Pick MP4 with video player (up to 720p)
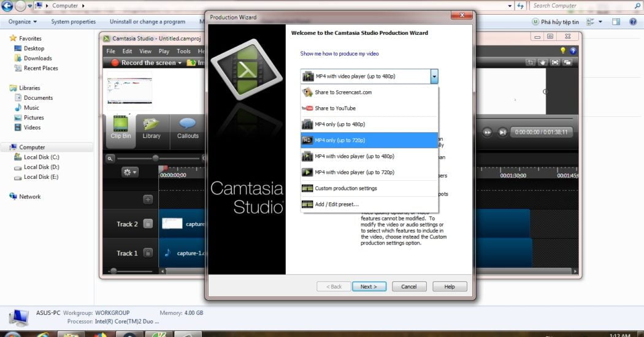Screen dimensions: 644x337 coord(369,172)
